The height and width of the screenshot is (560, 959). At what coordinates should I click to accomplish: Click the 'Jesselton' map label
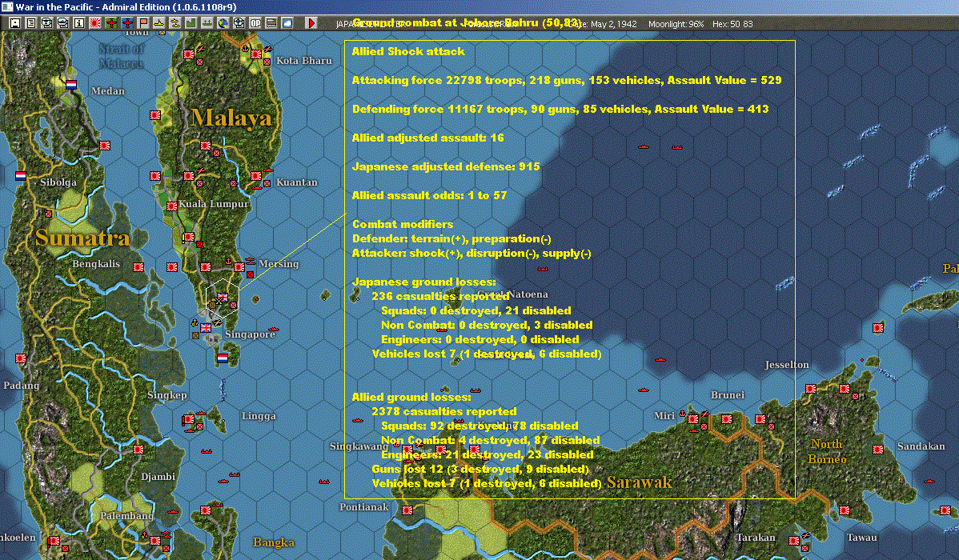coord(787,364)
